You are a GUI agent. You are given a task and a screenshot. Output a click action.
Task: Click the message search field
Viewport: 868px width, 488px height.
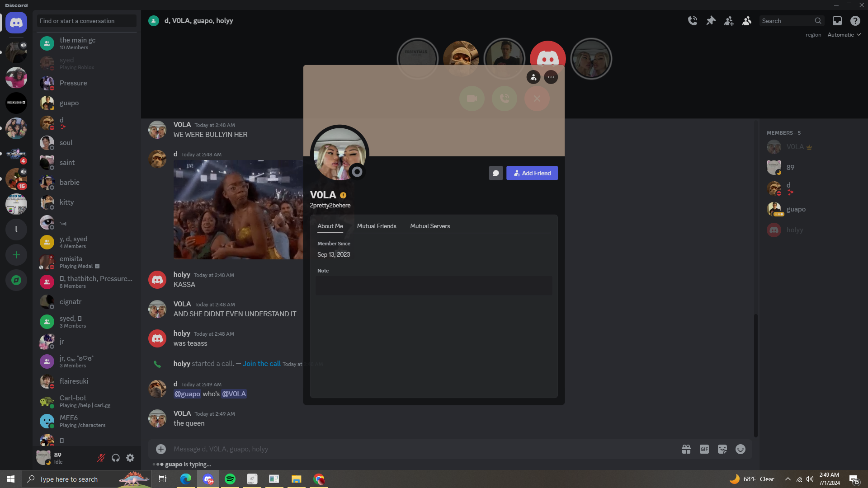[x=791, y=21]
